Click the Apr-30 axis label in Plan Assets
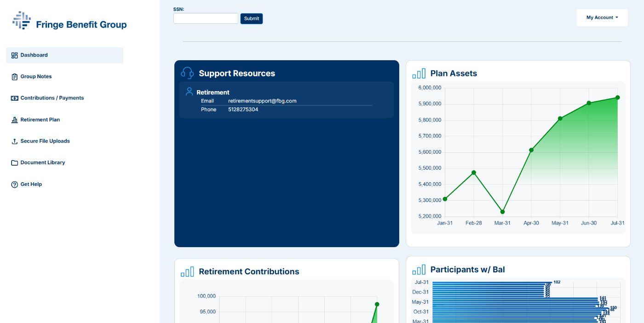Viewport: 644px width, 323px height. (531, 223)
